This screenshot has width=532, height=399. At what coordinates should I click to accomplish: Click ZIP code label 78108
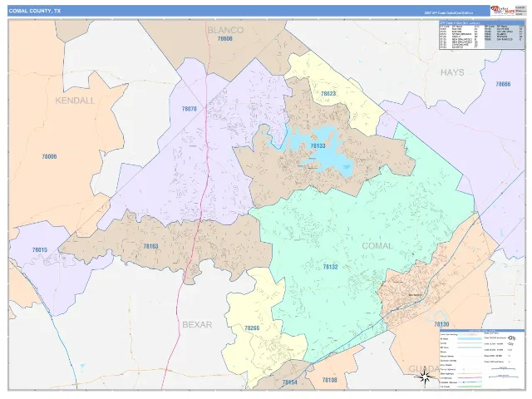point(329,380)
